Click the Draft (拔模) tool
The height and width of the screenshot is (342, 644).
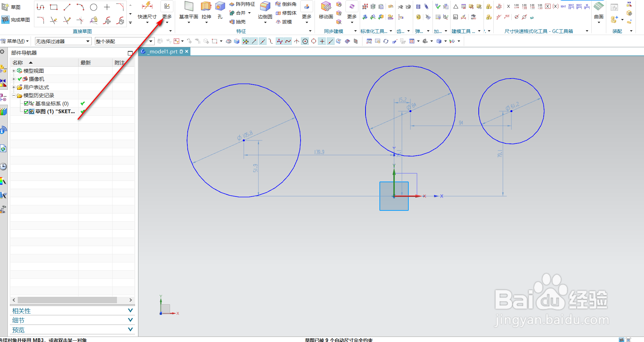284,22
